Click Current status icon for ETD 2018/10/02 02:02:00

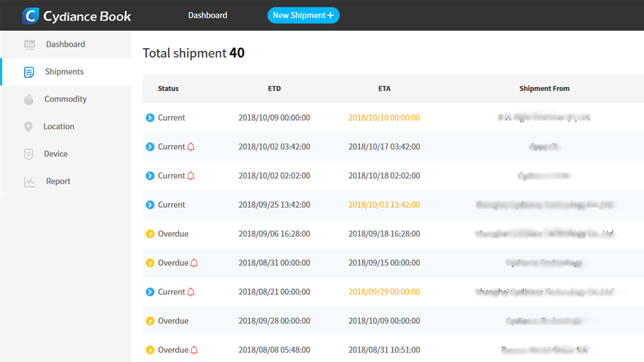click(x=150, y=176)
